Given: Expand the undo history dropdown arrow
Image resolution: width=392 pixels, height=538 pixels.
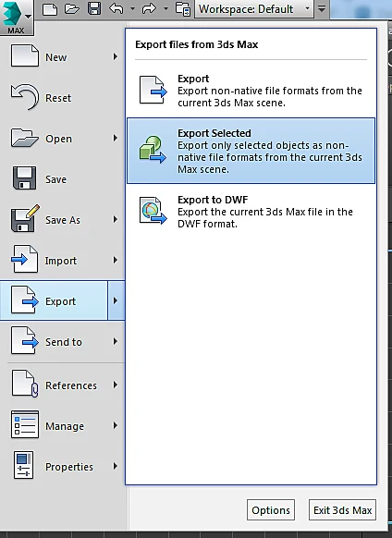Looking at the screenshot, I should 132,8.
